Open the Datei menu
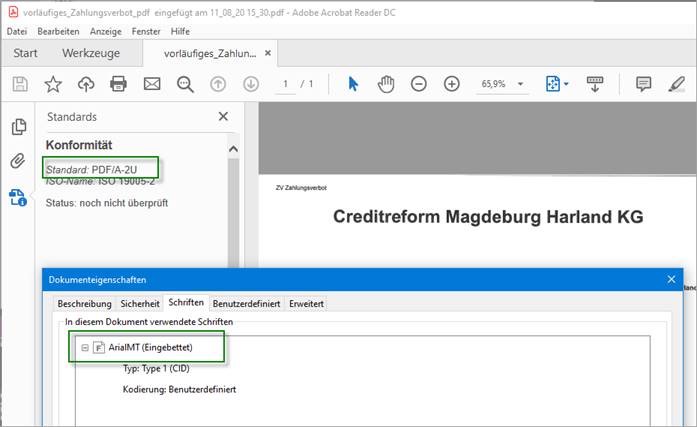697x427 pixels. point(17,32)
